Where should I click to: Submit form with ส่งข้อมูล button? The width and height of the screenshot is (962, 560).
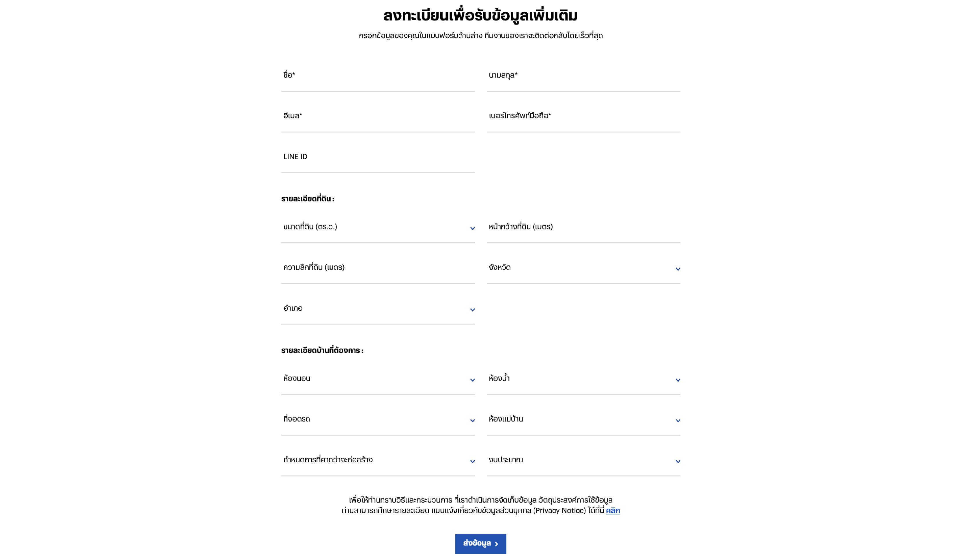click(481, 544)
